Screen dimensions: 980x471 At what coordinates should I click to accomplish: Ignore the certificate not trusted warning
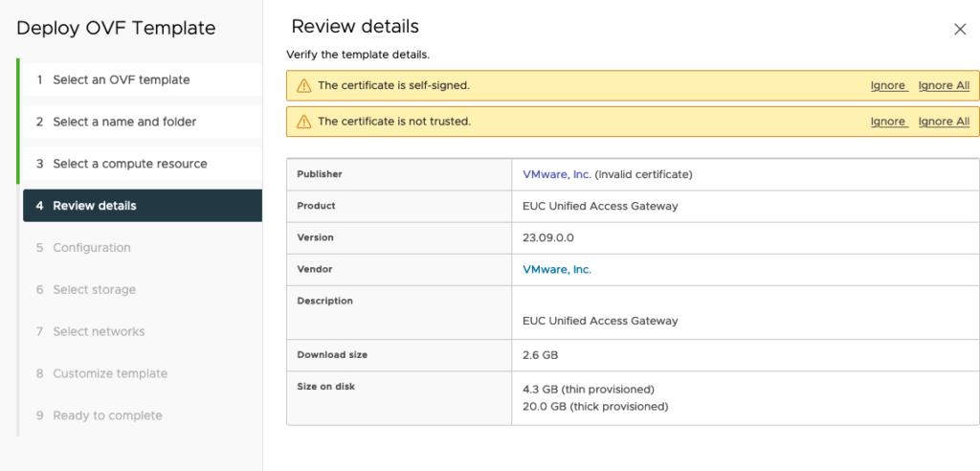[x=887, y=123]
